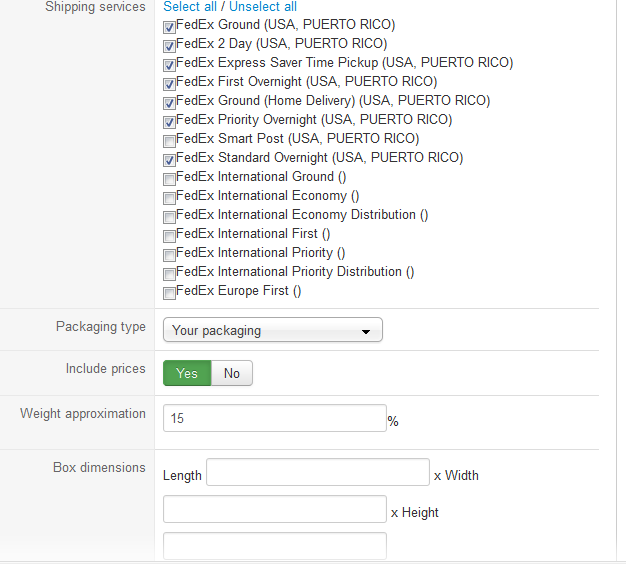Enable FedEx International Ground checkbox

[169, 178]
